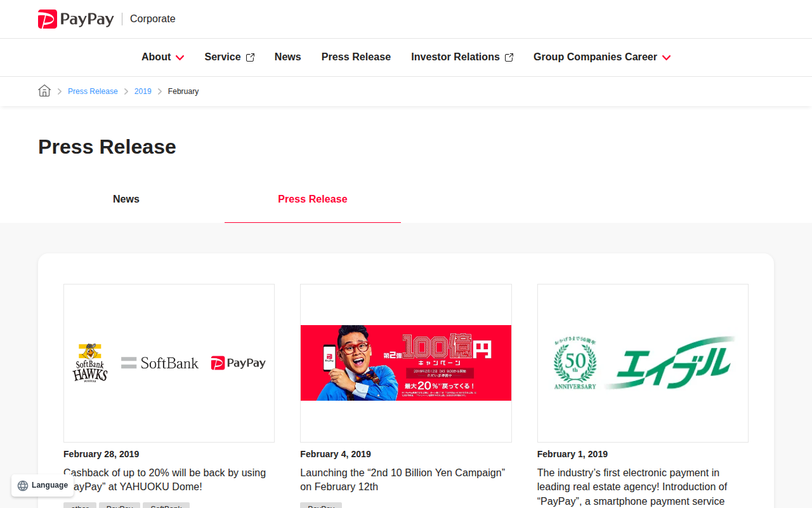Click the February 28, 2019 date
Image resolution: width=812 pixels, height=508 pixels.
coord(101,454)
